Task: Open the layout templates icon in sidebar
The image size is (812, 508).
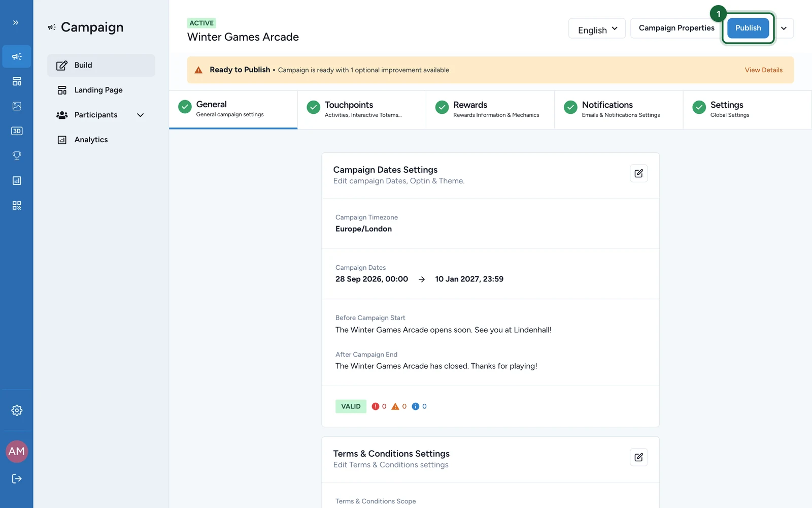Action: 17,81
